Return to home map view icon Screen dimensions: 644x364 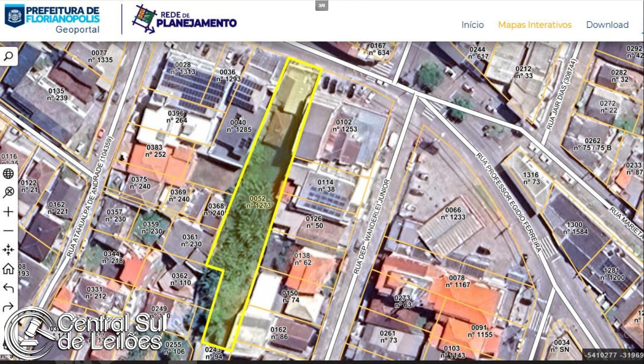[8, 269]
